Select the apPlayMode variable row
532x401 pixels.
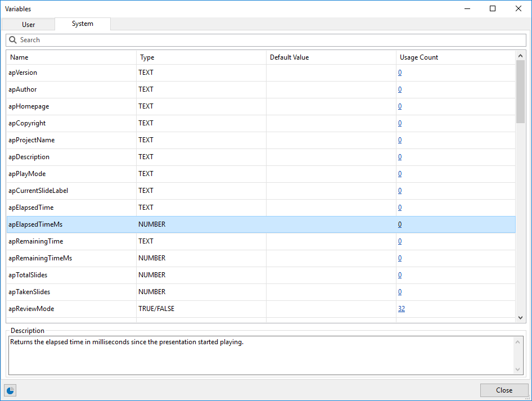261,174
